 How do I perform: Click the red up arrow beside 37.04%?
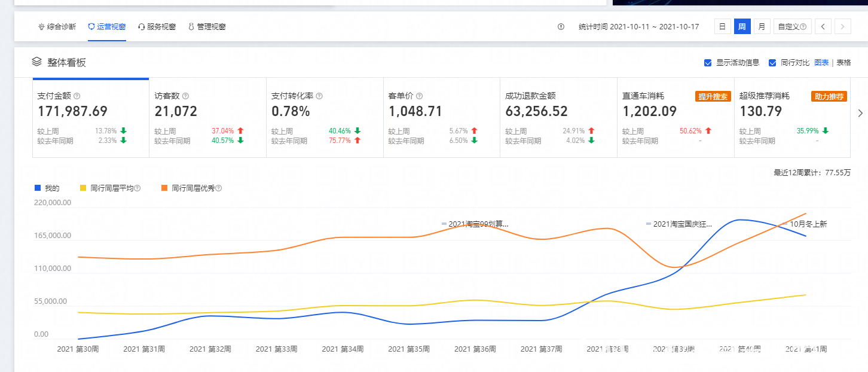coord(240,130)
